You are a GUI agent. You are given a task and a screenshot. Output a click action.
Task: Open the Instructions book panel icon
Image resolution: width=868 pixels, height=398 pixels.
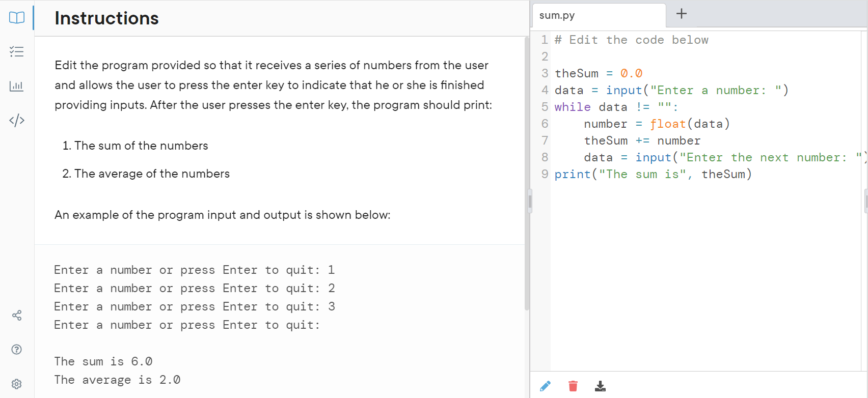[16, 17]
